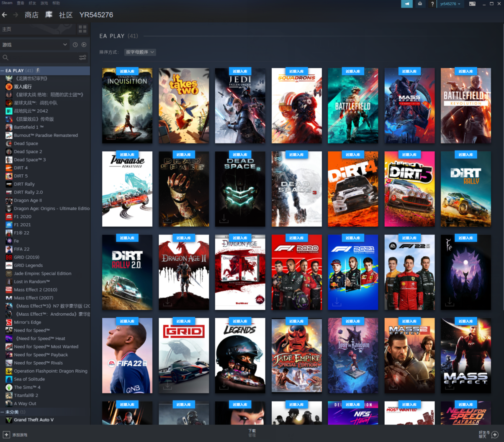
Task: Collapse the EA PLAY collection
Action: pyautogui.click(x=3, y=71)
